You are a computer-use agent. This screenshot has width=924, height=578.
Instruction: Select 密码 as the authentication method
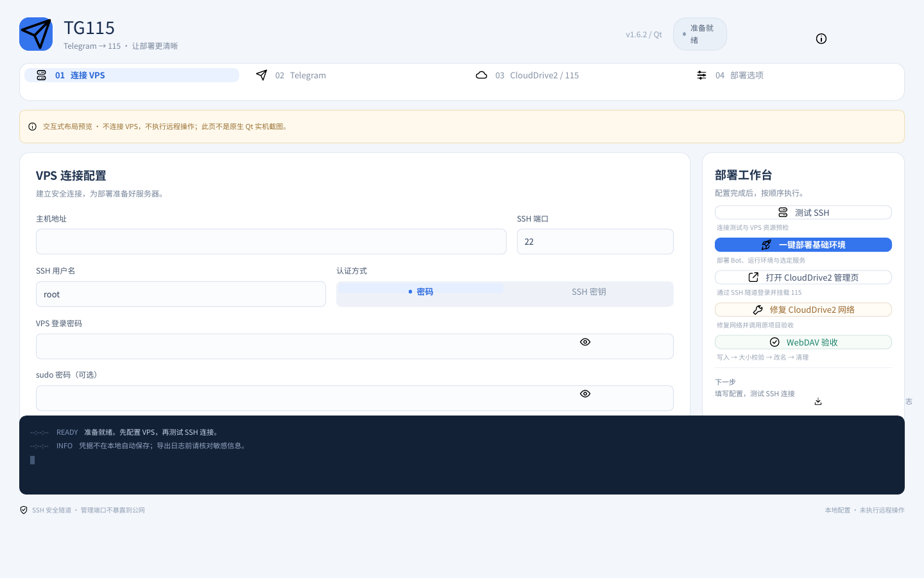point(421,292)
